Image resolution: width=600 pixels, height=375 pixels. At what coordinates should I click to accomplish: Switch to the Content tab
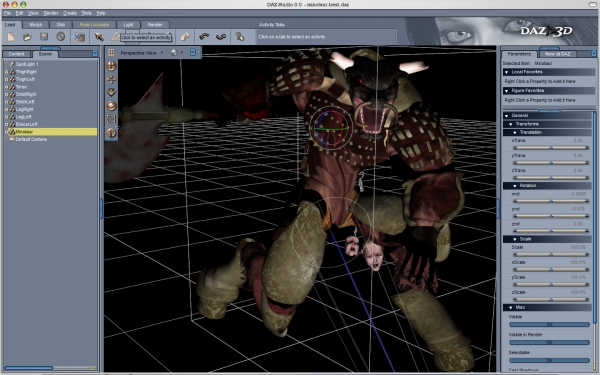coord(16,54)
